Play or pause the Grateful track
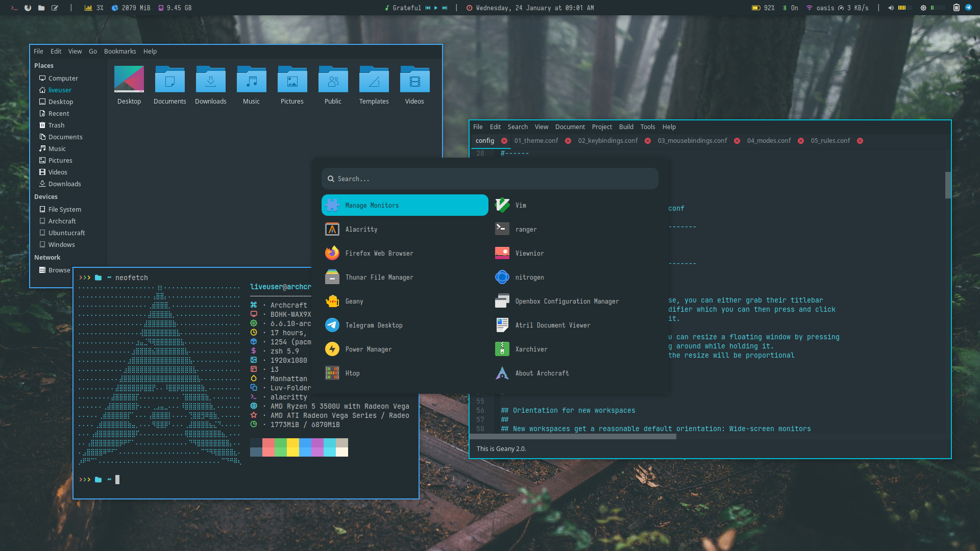The width and height of the screenshot is (980, 551). point(436,8)
